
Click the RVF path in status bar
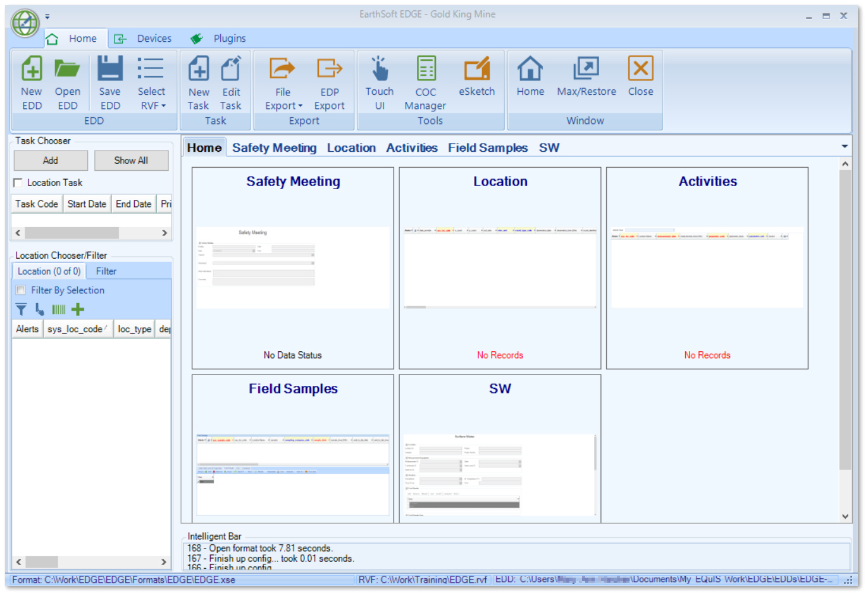[x=423, y=580]
